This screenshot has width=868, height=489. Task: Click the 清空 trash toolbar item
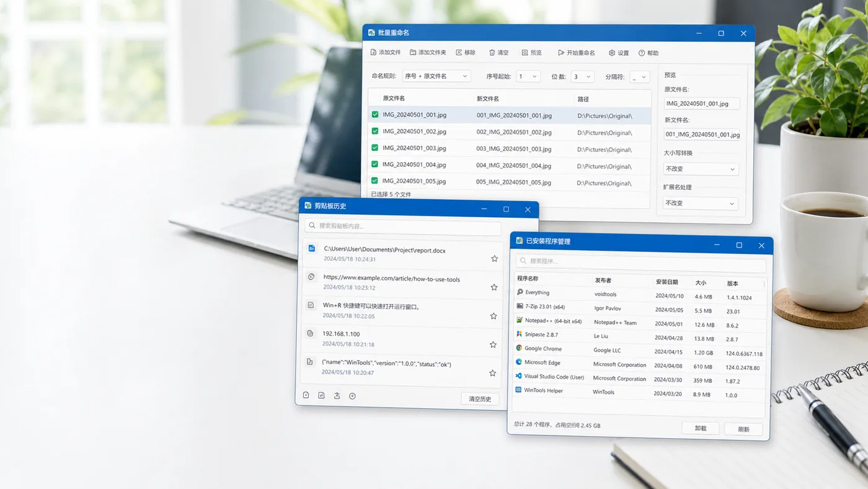[498, 53]
